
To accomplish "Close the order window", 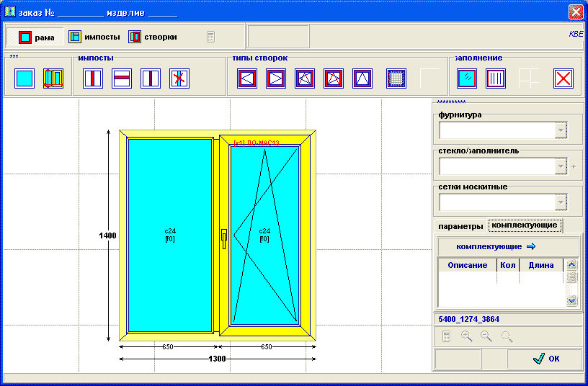I will [576, 12].
